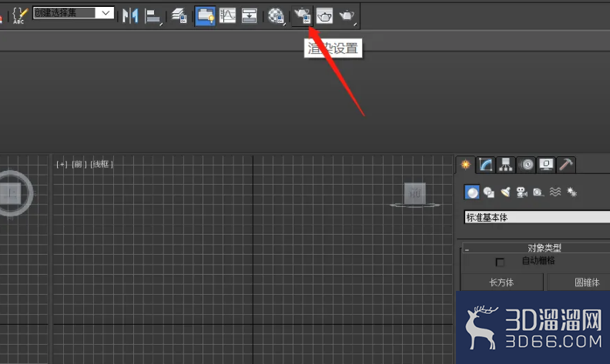Switch to the Display panel tab
This screenshot has width=610, height=364.
tap(546, 165)
